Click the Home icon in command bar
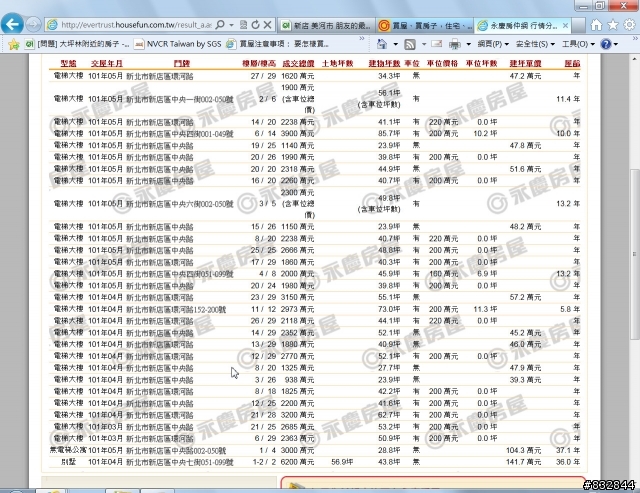Screen dimensions: 640x493 (x=383, y=45)
